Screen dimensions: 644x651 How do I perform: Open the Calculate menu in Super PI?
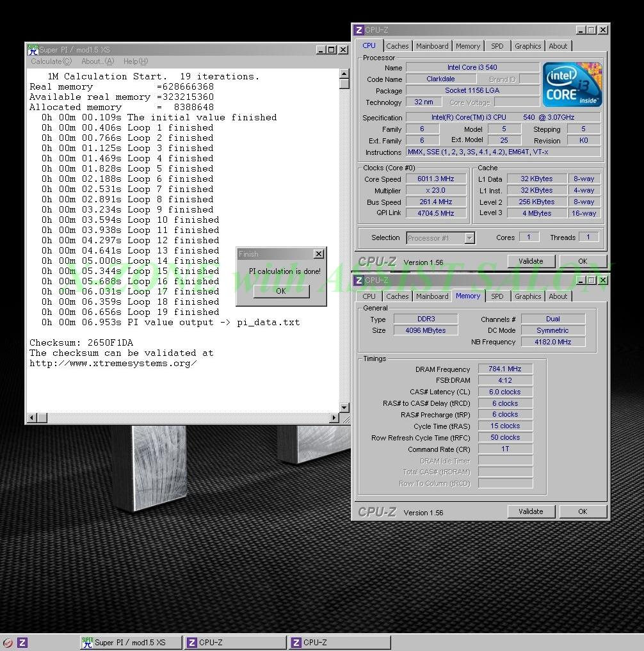pyautogui.click(x=51, y=61)
